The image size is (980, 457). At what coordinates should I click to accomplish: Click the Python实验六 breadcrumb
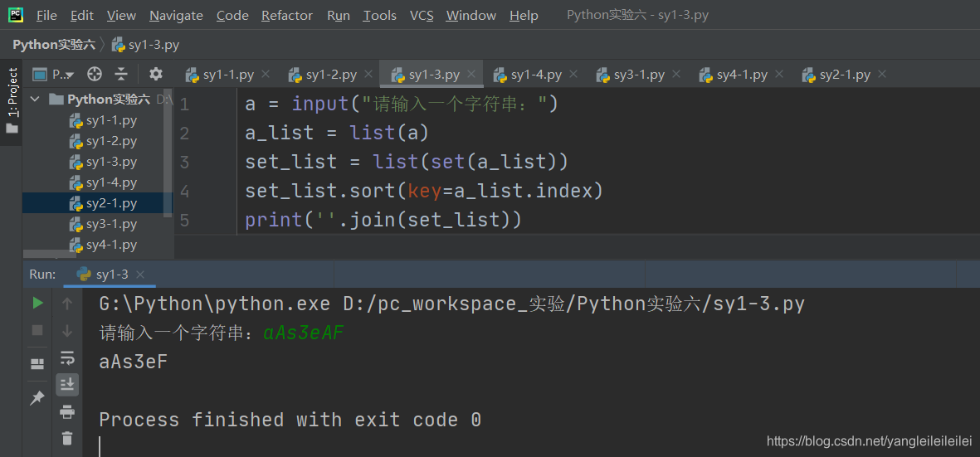55,45
